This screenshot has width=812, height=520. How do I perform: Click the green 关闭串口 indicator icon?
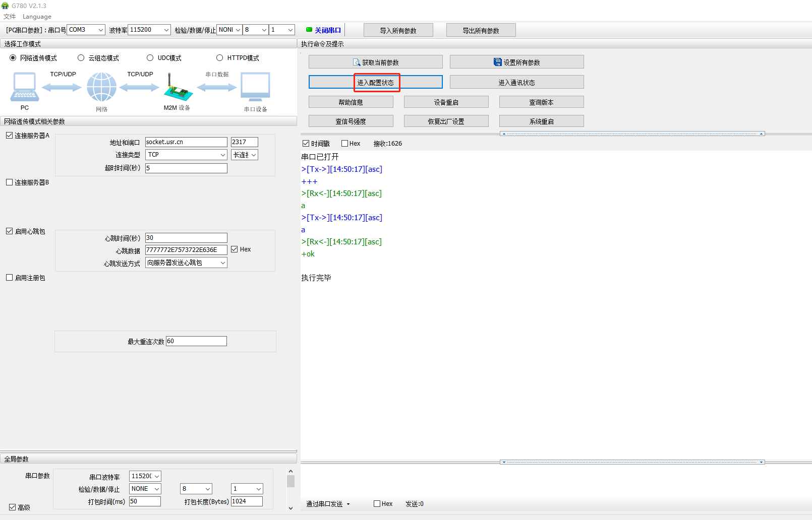coord(309,30)
